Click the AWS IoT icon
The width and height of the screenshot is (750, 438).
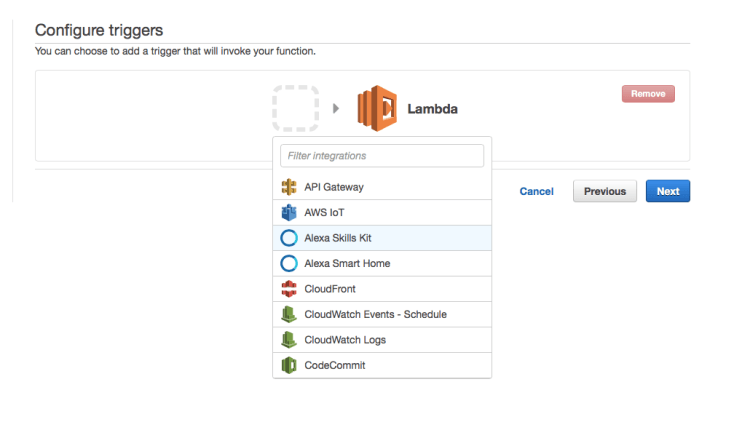pyautogui.click(x=289, y=212)
